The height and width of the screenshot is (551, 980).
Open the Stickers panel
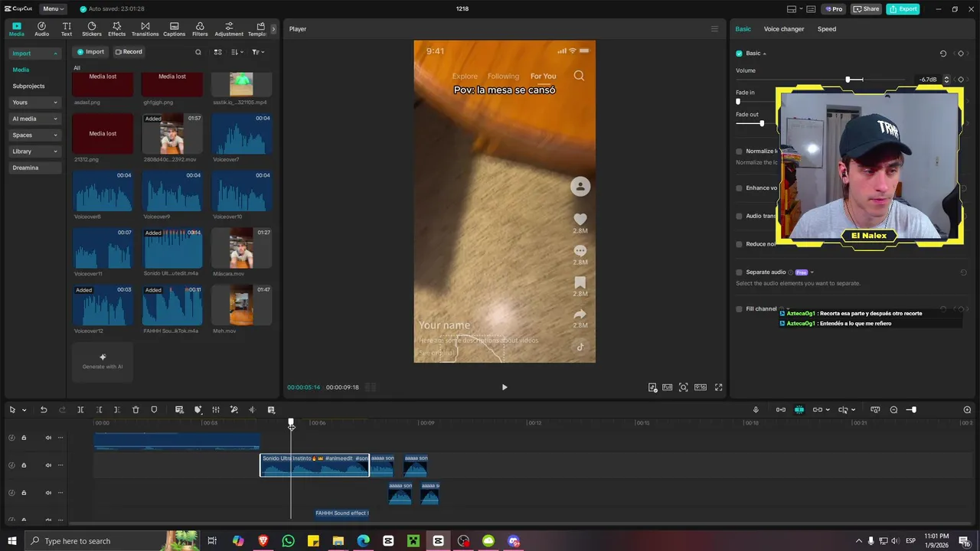(x=92, y=29)
